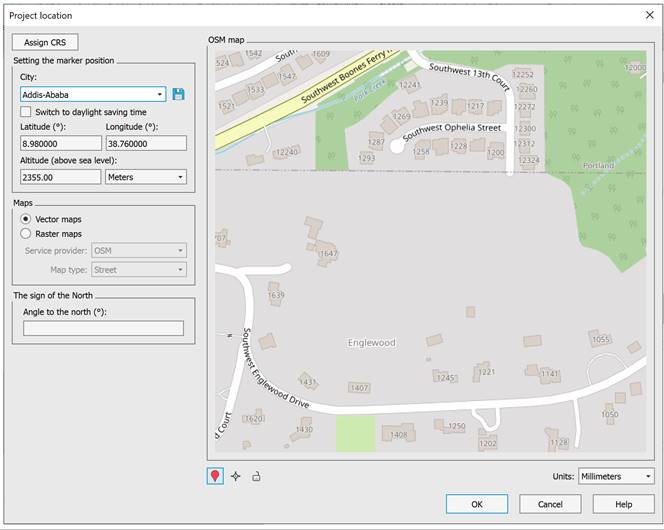Open the Units Millimeters dropdown
The height and width of the screenshot is (530, 664).
616,476
